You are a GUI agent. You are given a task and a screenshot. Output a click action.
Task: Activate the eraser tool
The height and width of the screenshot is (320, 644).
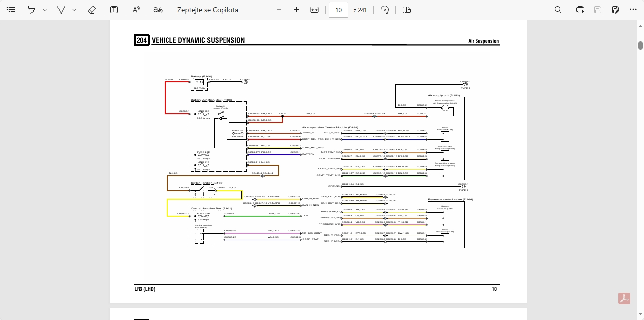(91, 10)
